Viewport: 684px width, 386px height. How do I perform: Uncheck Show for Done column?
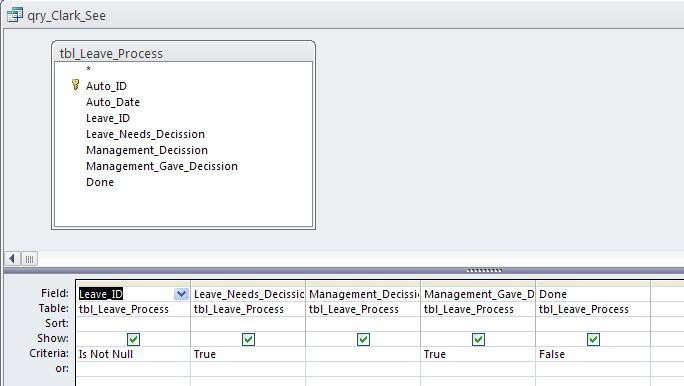593,339
